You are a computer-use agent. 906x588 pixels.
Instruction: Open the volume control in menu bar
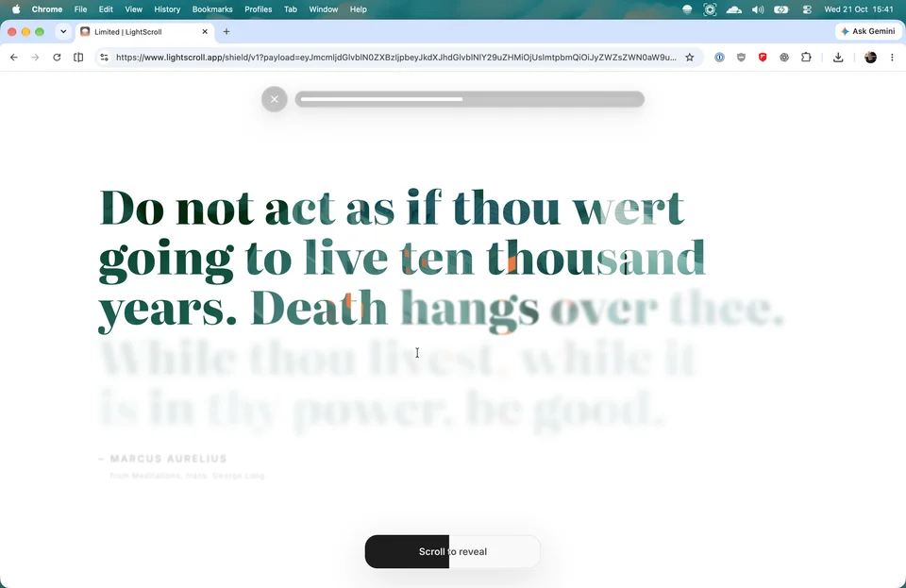758,9
